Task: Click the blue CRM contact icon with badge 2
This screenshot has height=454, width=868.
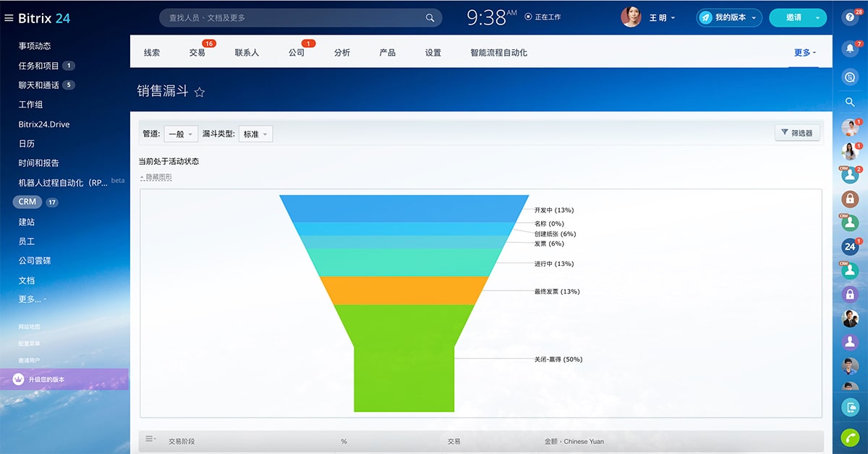Action: pos(850,175)
